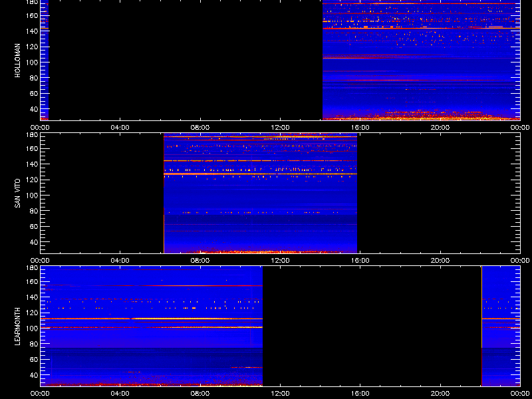Click the 60 frequency label on the Holloman axis
The width and height of the screenshot is (532, 399).
[x=35, y=93]
